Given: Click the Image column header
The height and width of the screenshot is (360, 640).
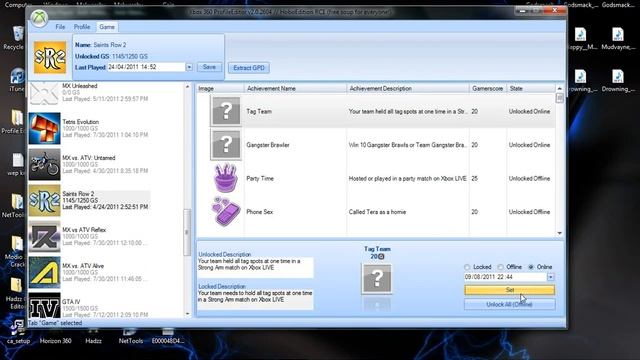Looking at the screenshot, I should 220,88.
